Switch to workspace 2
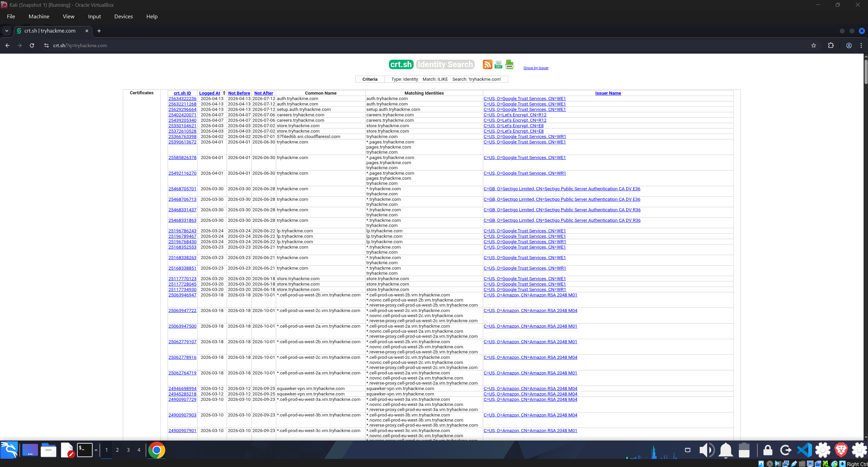The height and width of the screenshot is (467, 868). (117, 450)
